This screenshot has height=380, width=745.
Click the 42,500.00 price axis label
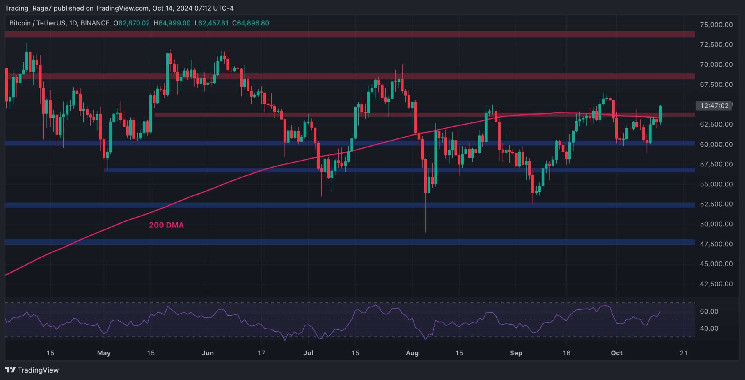coord(714,284)
